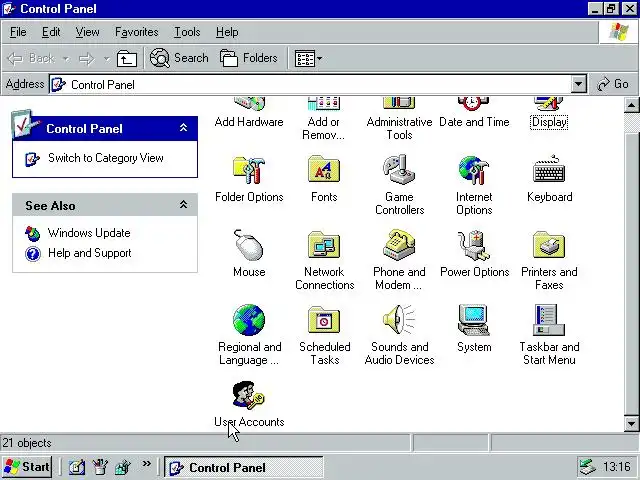The height and width of the screenshot is (480, 640).
Task: Click Control Panel taskbar button
Action: click(x=243, y=467)
